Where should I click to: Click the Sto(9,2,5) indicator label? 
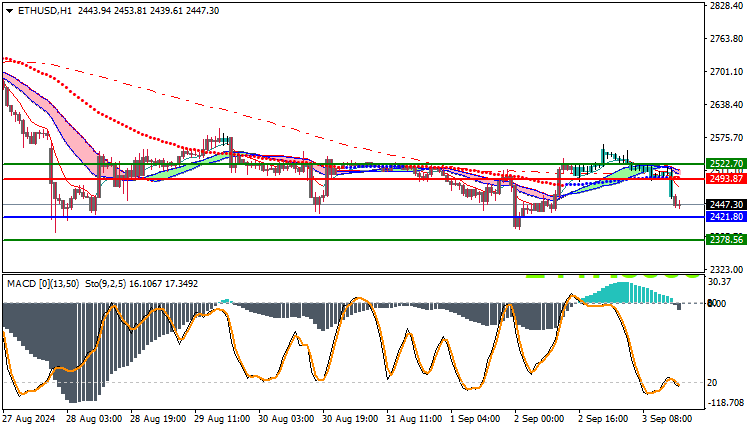tap(105, 284)
